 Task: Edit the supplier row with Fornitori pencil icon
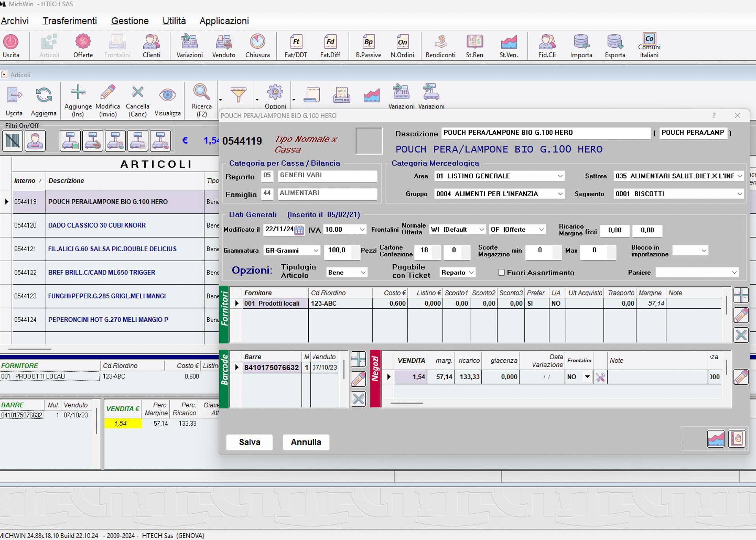(741, 315)
